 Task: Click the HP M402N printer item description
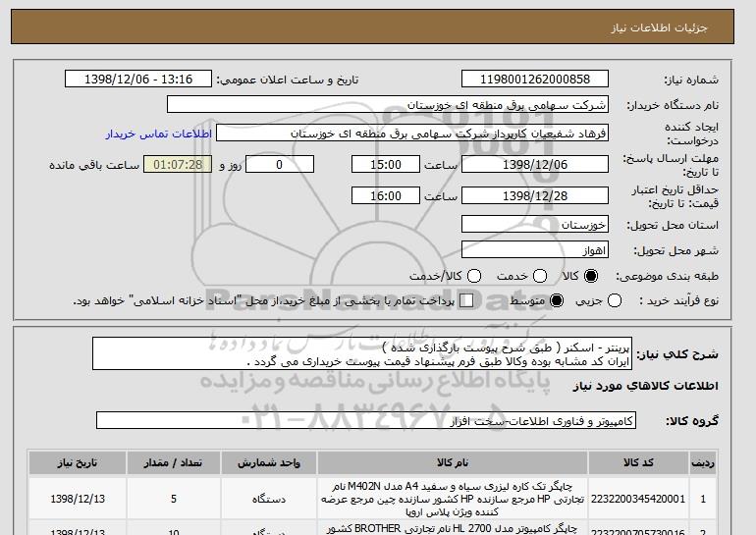(453, 499)
